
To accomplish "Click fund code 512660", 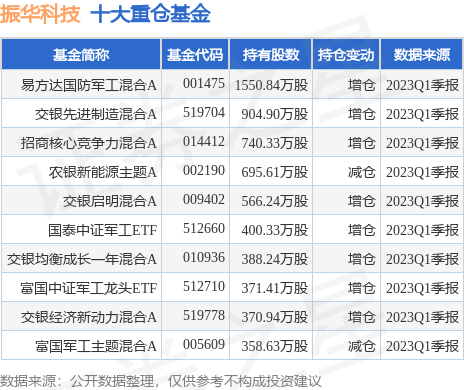I will pyautogui.click(x=204, y=228).
